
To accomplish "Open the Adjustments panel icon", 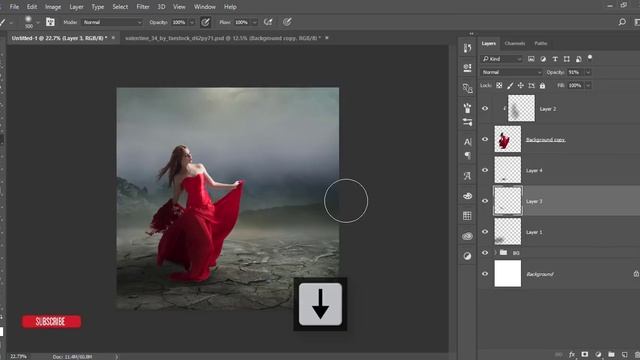I will pos(467,256).
